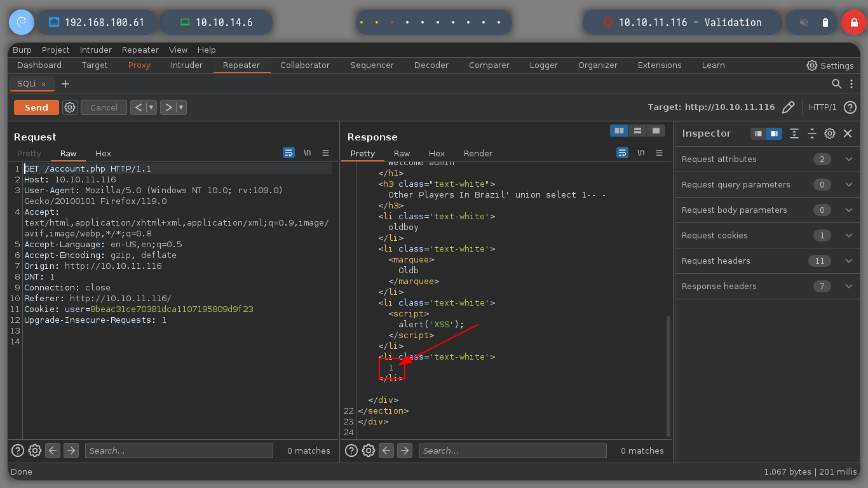Open the back history dropdown arrow

(x=151, y=107)
